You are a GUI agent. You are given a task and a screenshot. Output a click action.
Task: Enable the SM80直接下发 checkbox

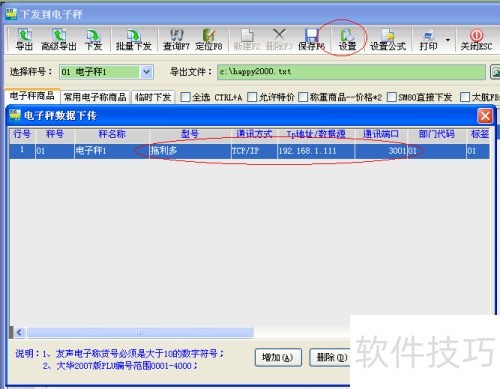point(392,97)
